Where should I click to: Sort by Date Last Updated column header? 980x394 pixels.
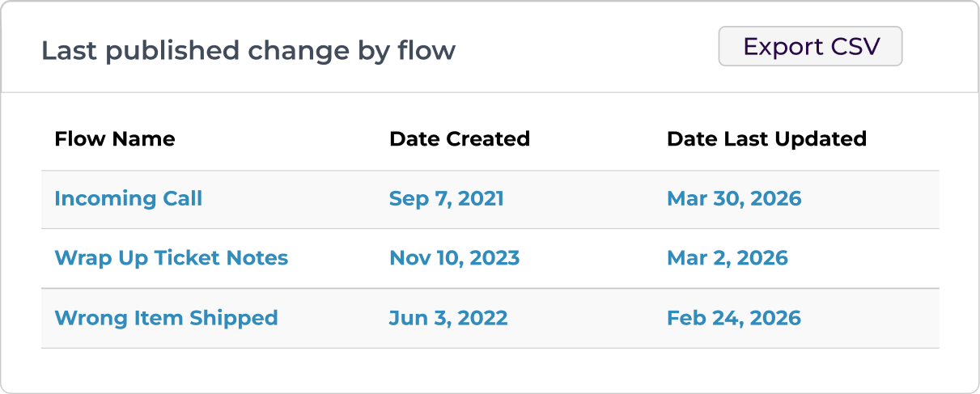click(766, 139)
